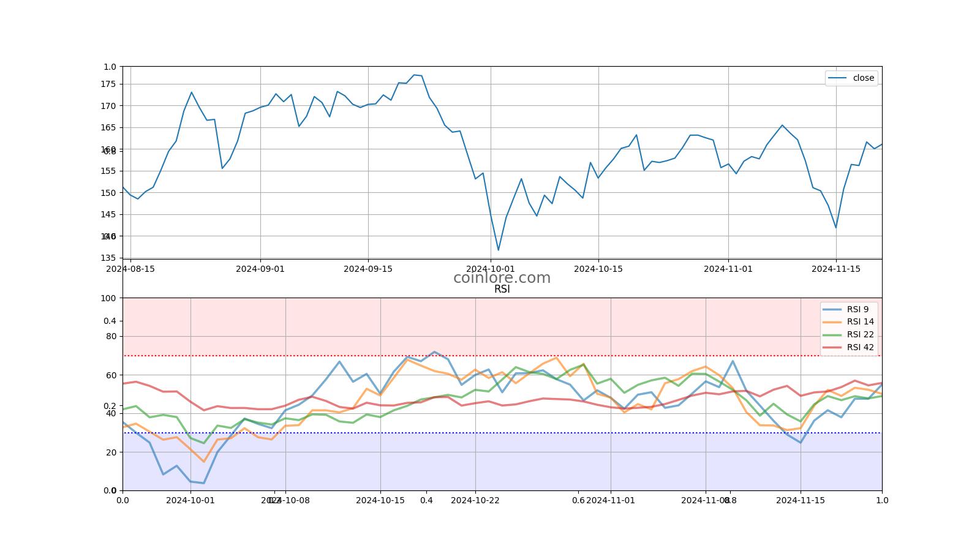Click the 'RSI' chart title
The height and width of the screenshot is (551, 980).
pyautogui.click(x=502, y=289)
